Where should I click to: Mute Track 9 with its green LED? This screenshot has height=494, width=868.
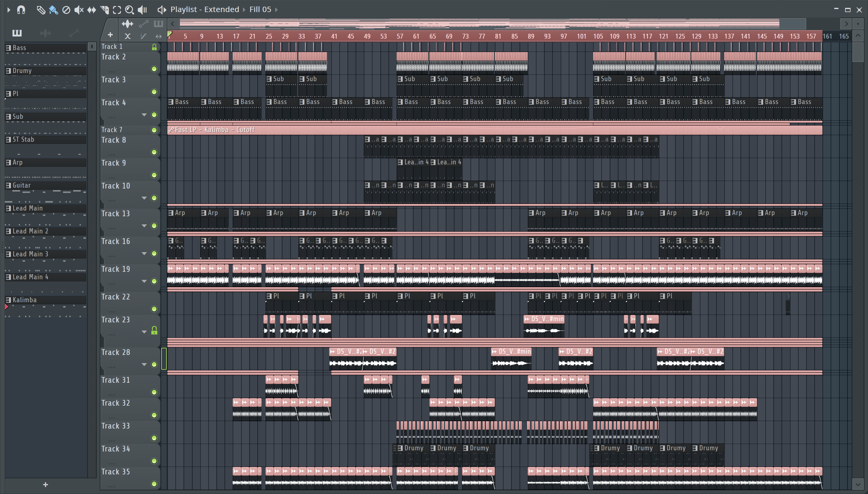(x=154, y=175)
